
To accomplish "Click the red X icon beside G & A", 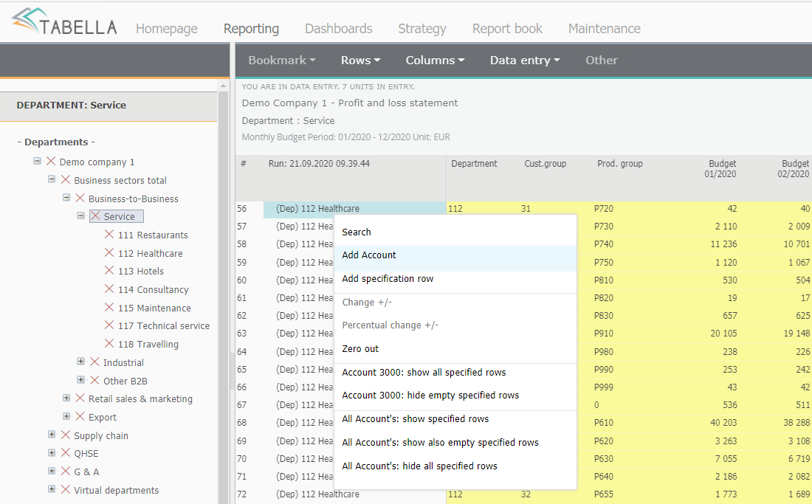I will (65, 471).
